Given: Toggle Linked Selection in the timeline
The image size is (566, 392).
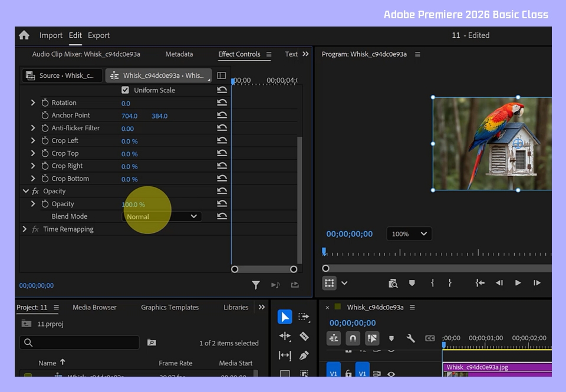Looking at the screenshot, I should (x=372, y=338).
